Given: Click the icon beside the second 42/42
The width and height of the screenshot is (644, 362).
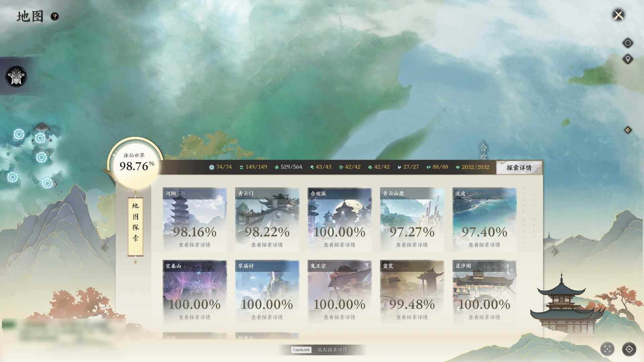Looking at the screenshot, I should click(370, 167).
